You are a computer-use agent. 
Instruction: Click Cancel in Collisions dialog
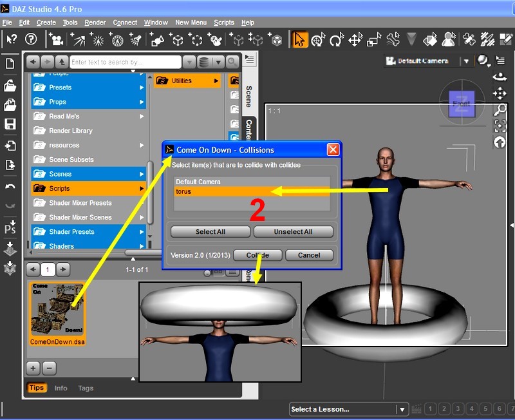pyautogui.click(x=309, y=255)
